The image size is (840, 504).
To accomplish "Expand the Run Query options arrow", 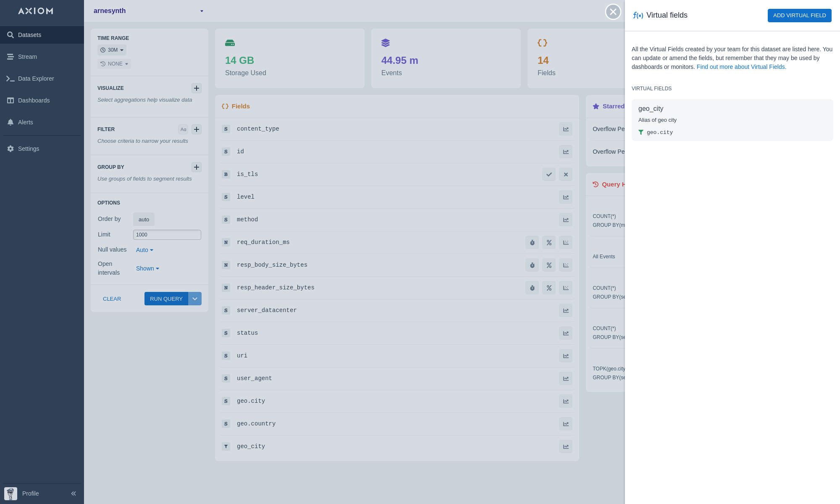I will click(x=195, y=299).
